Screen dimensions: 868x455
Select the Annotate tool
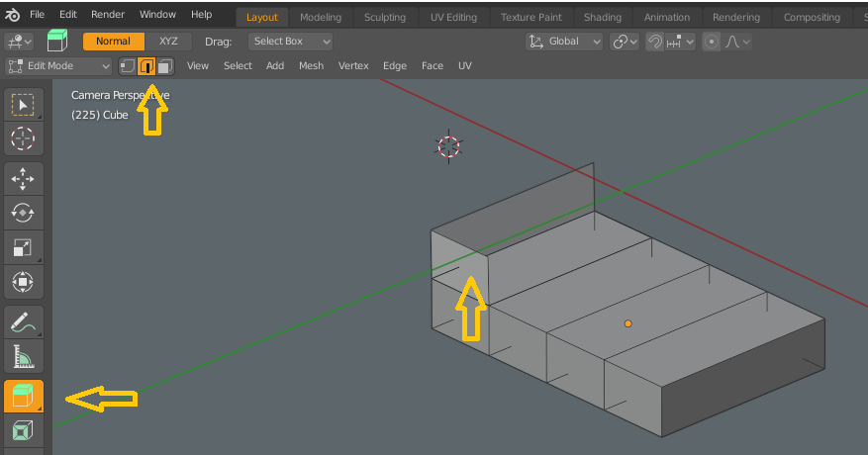[23, 322]
